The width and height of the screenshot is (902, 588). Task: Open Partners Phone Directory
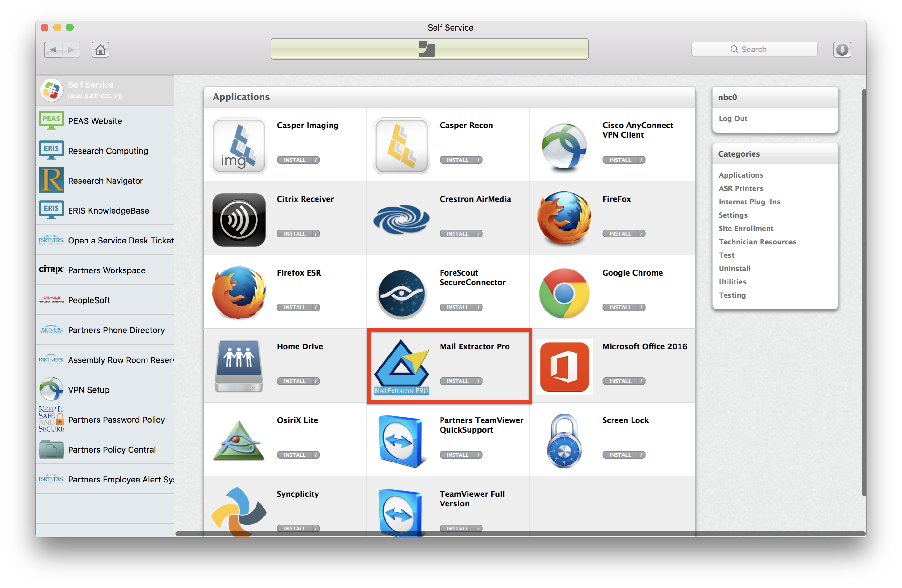(105, 330)
